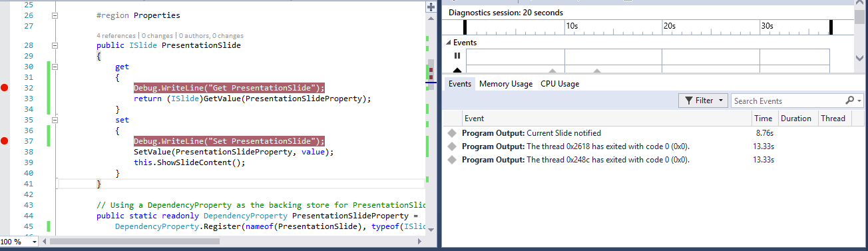Click the editor horizontal scrollbar right arrow
Image resolution: width=868 pixels, height=251 pixels.
pos(419,242)
